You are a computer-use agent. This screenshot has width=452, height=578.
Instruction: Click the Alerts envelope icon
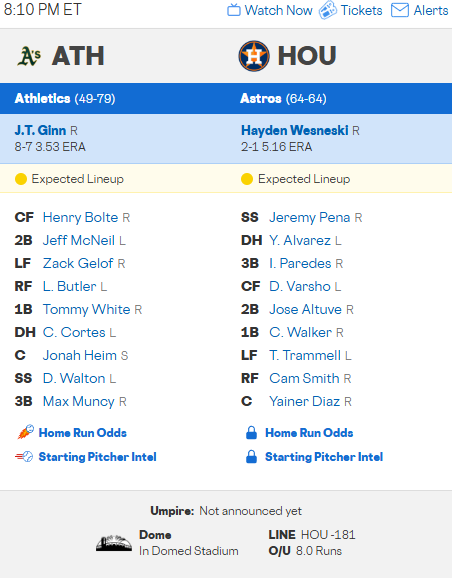point(400,10)
